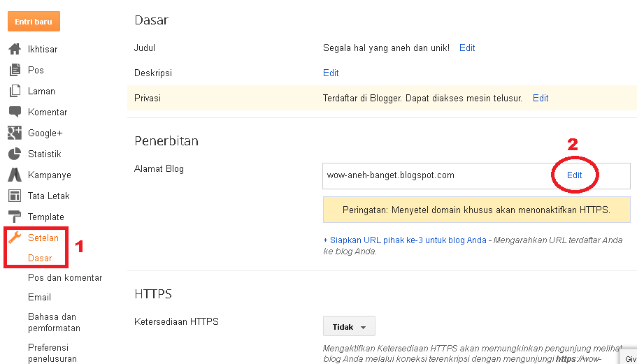The width and height of the screenshot is (637, 364).
Task: Click Siapkan URL pihak ke-3 link
Action: [408, 240]
